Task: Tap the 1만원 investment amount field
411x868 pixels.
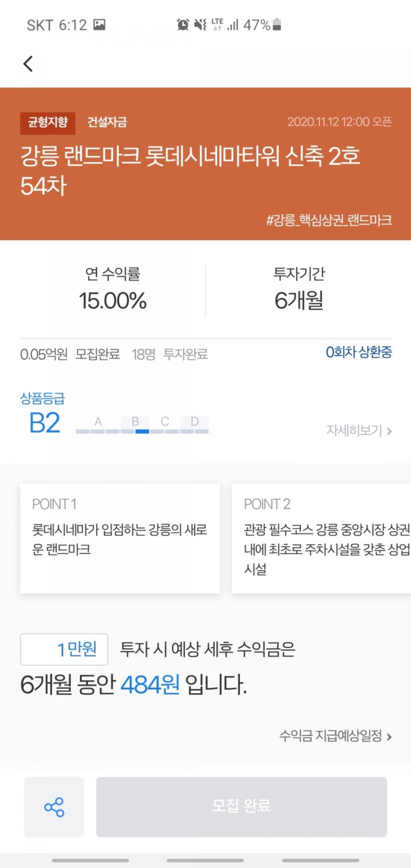Action: (x=64, y=649)
